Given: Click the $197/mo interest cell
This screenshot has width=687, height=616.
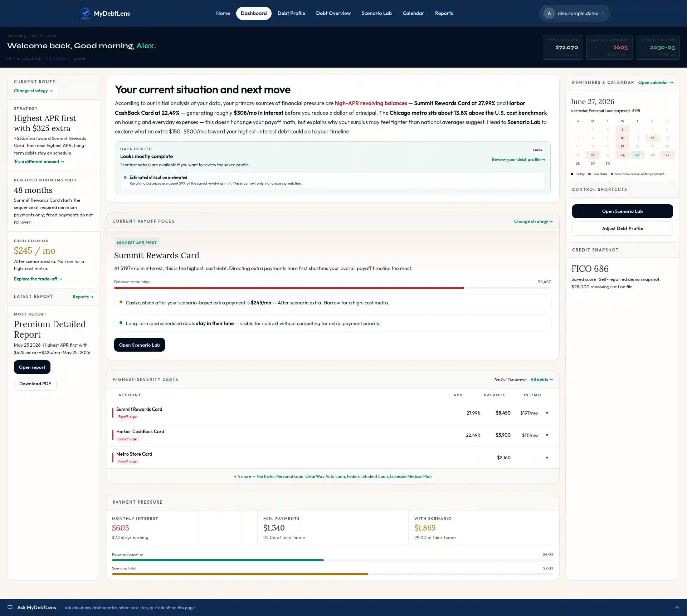Looking at the screenshot, I should 529,413.
